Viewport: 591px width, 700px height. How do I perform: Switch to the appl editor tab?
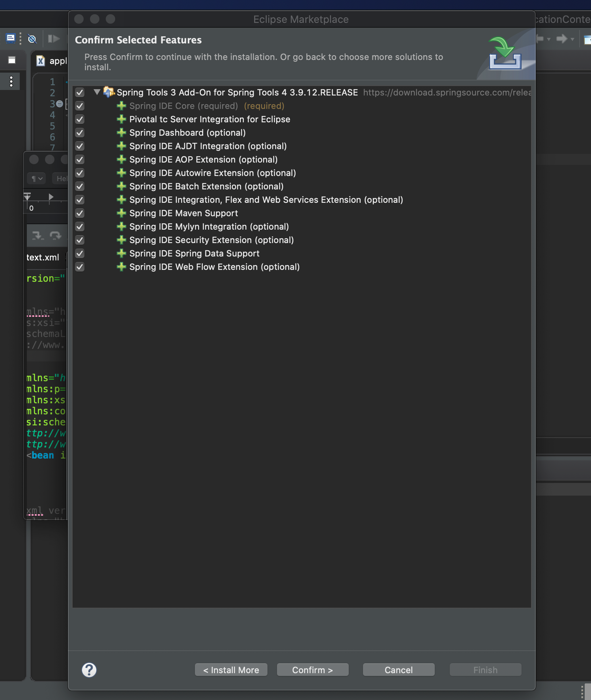point(52,61)
